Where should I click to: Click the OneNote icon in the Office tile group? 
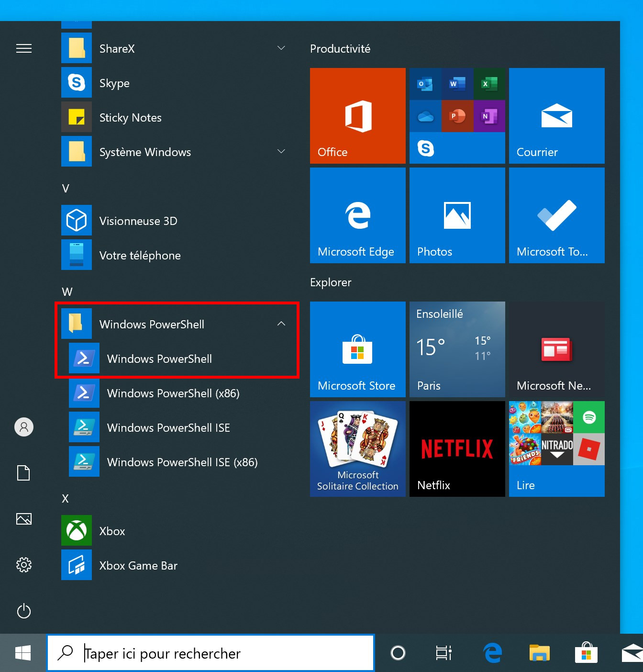(489, 116)
